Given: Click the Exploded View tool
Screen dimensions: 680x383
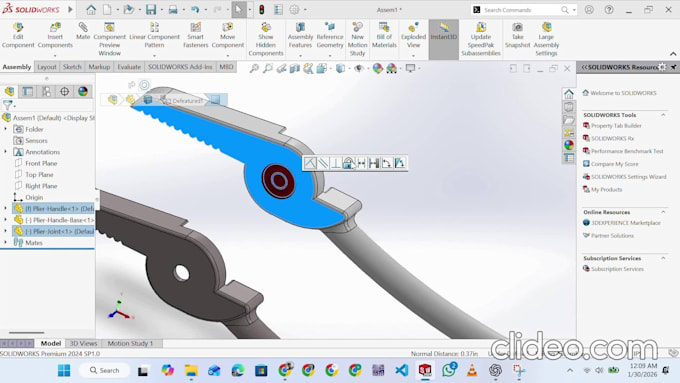Looking at the screenshot, I should 413,36.
